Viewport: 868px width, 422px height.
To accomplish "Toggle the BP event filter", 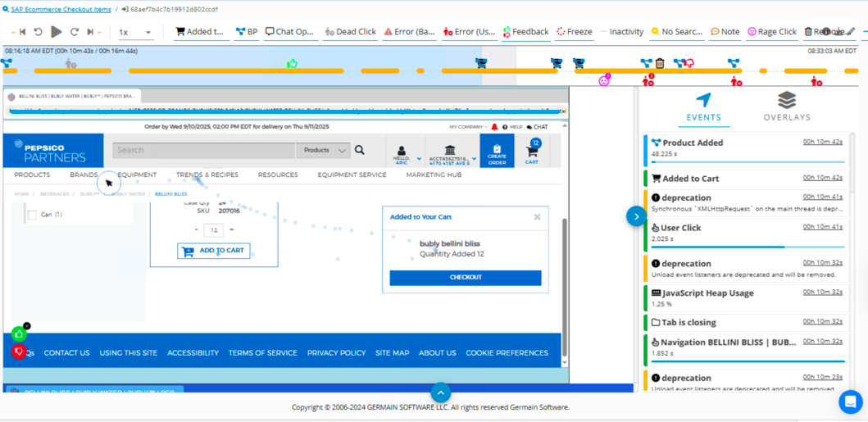I will [x=247, y=32].
